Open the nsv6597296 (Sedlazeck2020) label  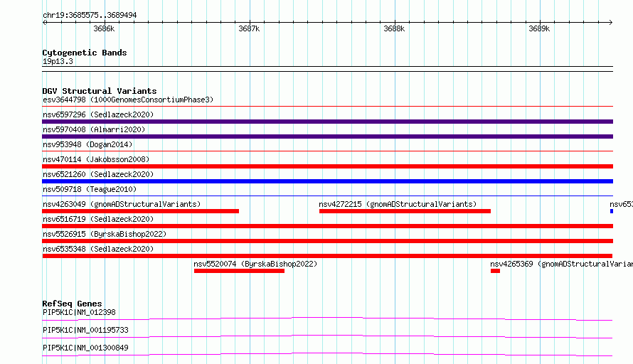tap(98, 114)
